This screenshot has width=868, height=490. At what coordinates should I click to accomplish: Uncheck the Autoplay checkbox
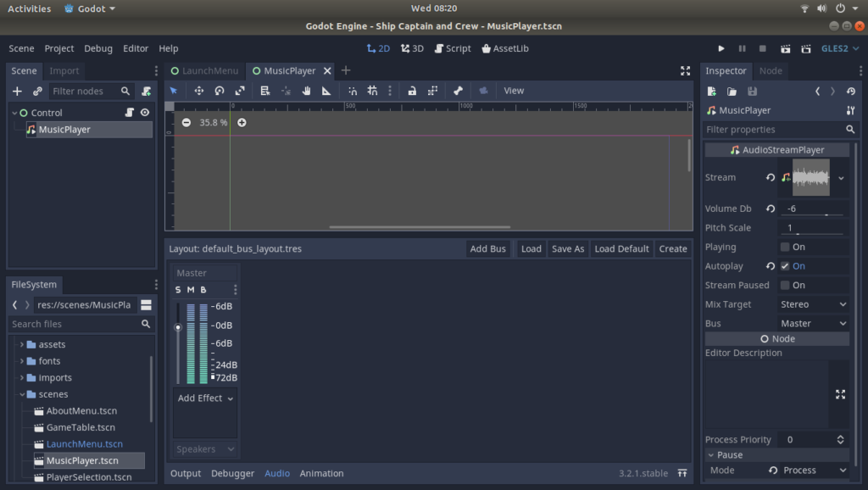click(x=785, y=266)
